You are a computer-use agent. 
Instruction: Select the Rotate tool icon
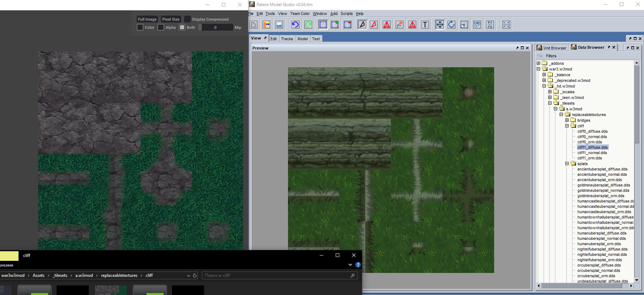coord(451,25)
